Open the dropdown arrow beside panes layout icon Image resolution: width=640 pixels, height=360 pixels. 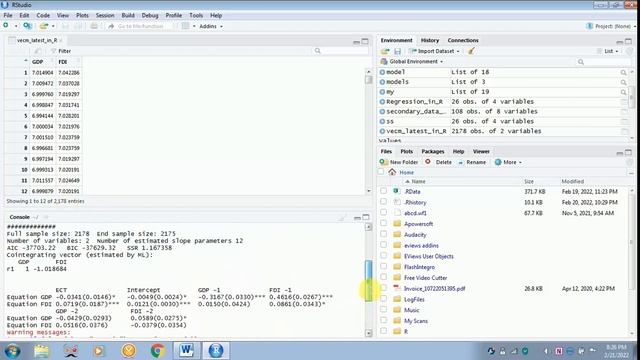[194, 26]
